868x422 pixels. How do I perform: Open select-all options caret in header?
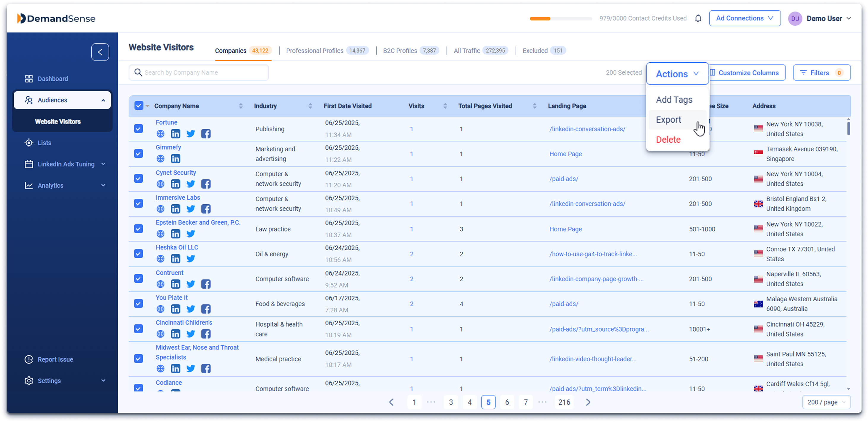(147, 106)
